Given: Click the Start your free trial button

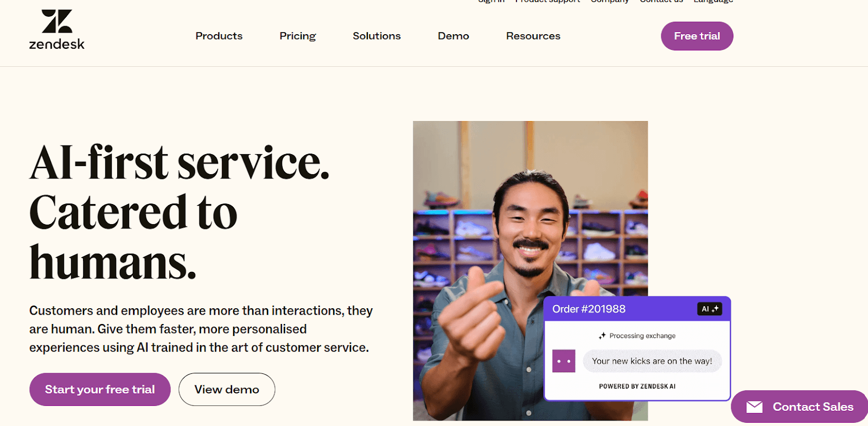Looking at the screenshot, I should pos(100,389).
